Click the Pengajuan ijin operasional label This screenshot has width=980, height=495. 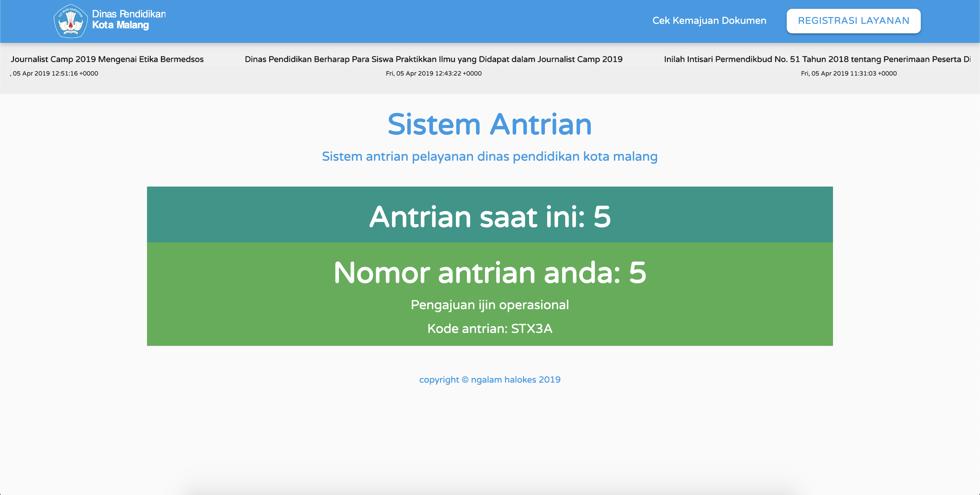[490, 304]
